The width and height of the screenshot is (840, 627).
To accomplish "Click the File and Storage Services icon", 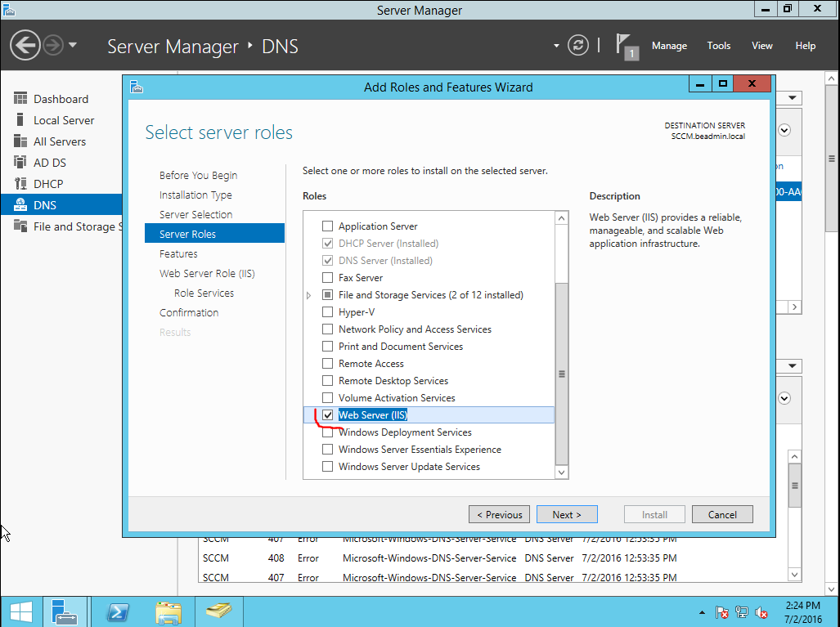I will point(20,226).
